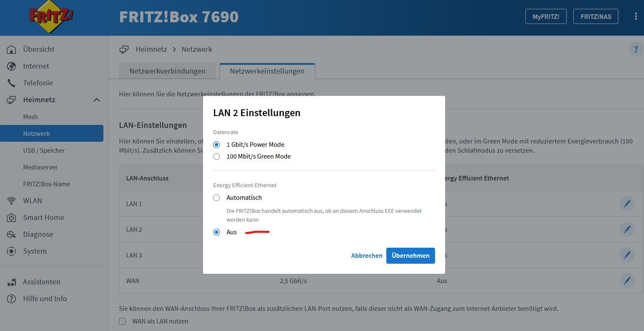
Task: Select 1 Gbit/s Power Mode
Action: tap(216, 145)
